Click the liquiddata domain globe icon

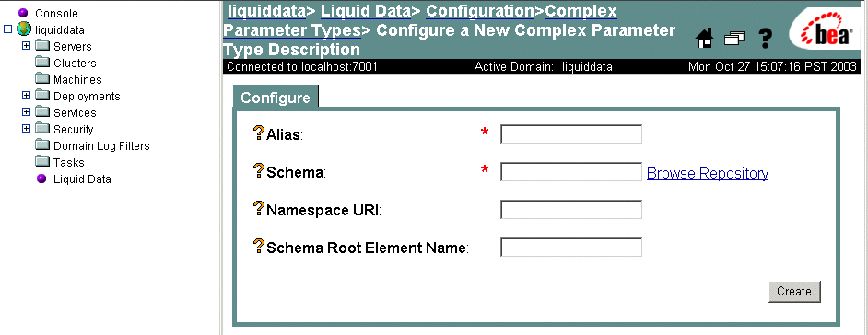tap(24, 29)
